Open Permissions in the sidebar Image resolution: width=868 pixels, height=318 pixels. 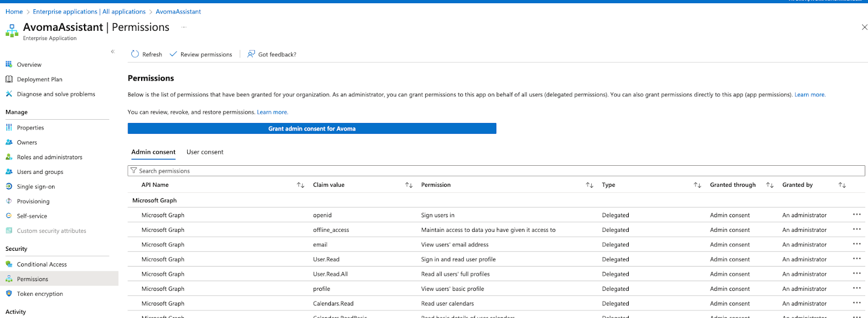pos(59,278)
